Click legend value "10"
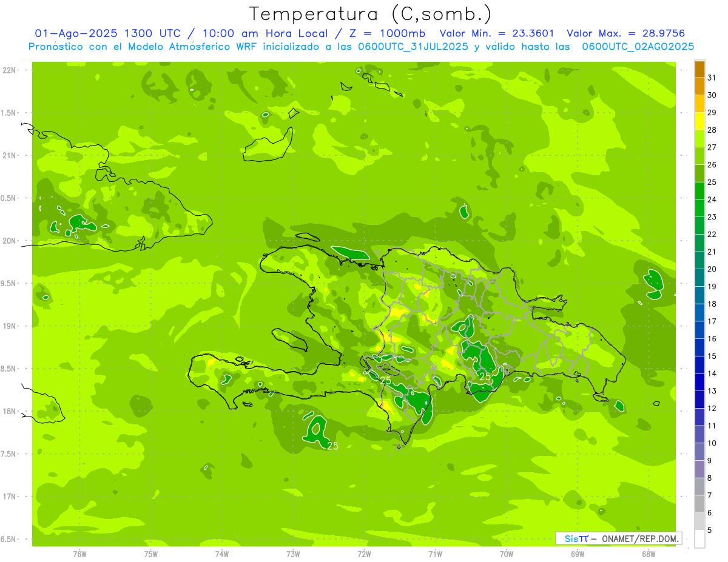728x562 pixels. (x=712, y=443)
